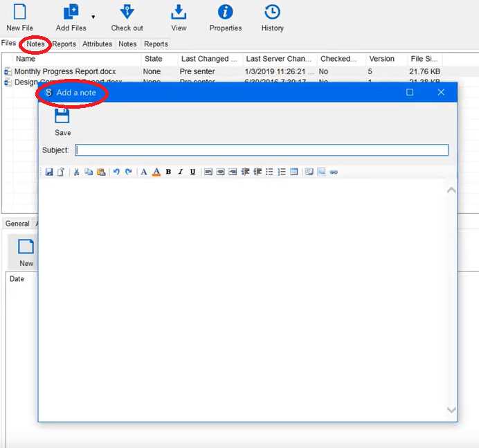Click the Increase indent icon
The width and height of the screenshot is (479, 448).
point(245,172)
